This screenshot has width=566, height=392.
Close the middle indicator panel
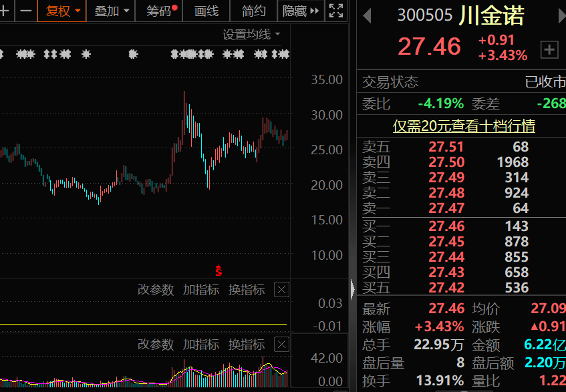point(282,290)
